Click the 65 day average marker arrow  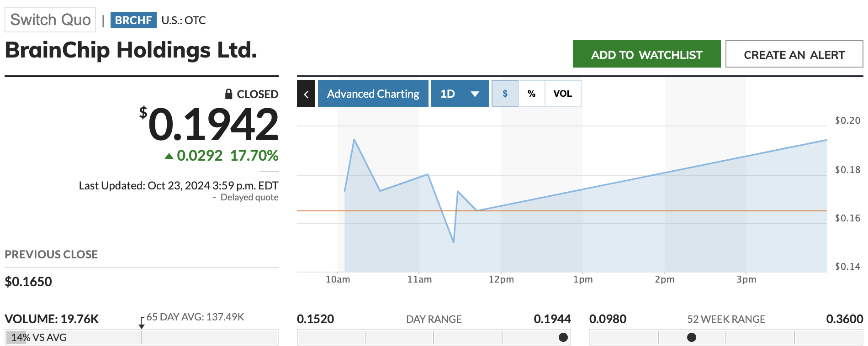coord(142,324)
